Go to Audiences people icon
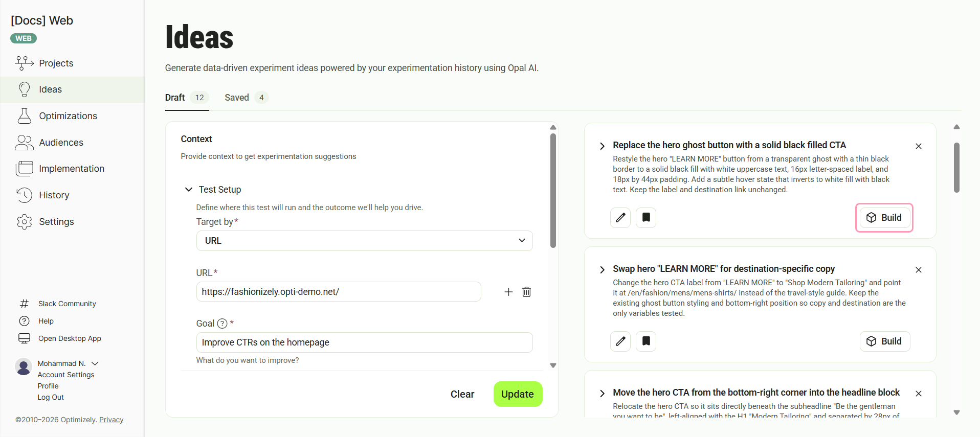The width and height of the screenshot is (980, 437). click(25, 143)
